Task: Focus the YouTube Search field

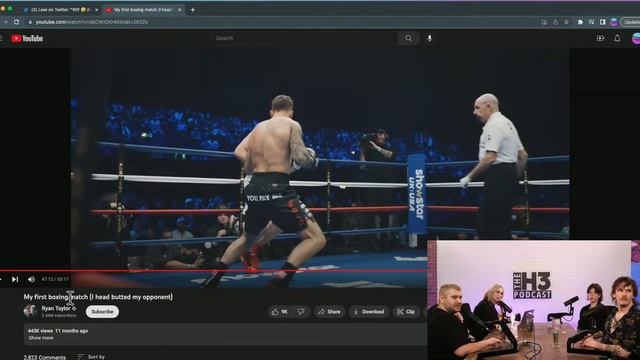Action: [x=305, y=38]
